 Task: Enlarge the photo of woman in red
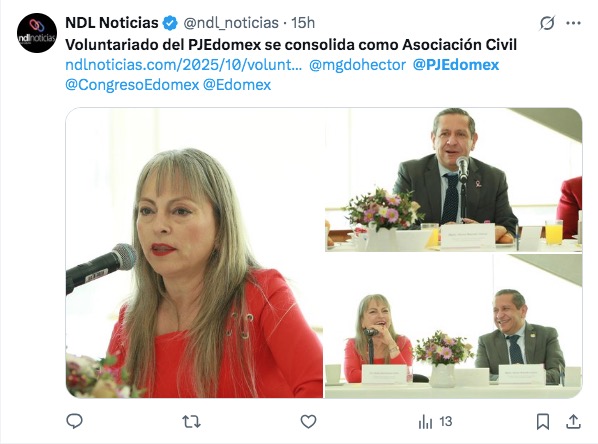coord(195,253)
